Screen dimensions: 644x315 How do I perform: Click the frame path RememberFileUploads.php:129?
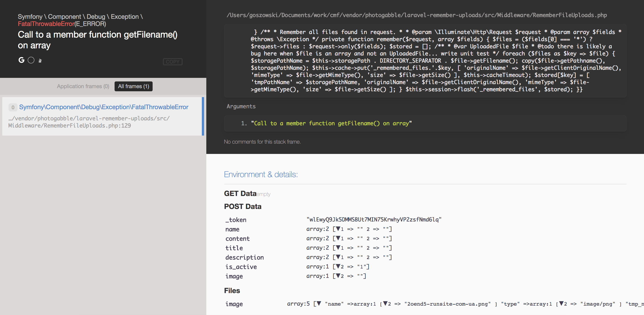89,122
